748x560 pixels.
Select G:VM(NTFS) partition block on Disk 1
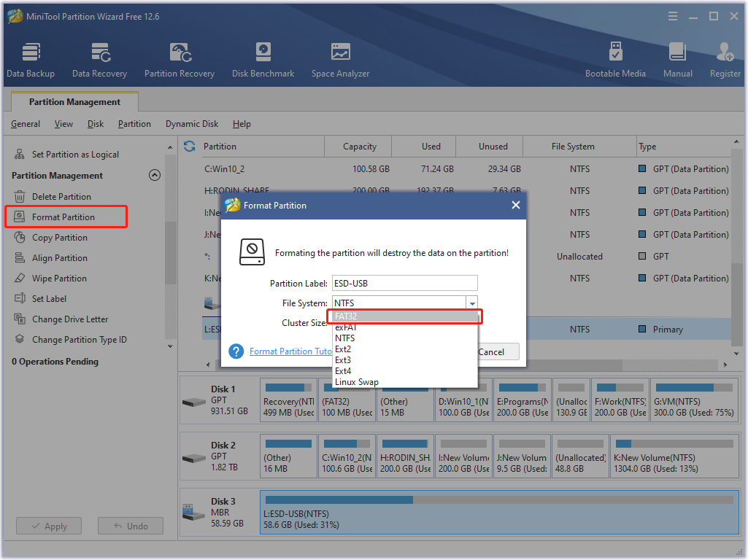pos(695,400)
